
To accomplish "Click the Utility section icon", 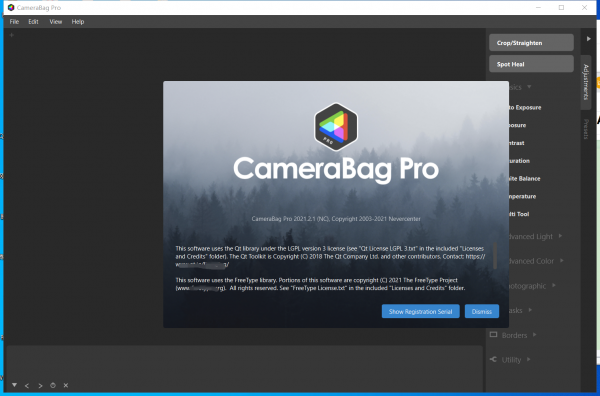I will click(493, 359).
